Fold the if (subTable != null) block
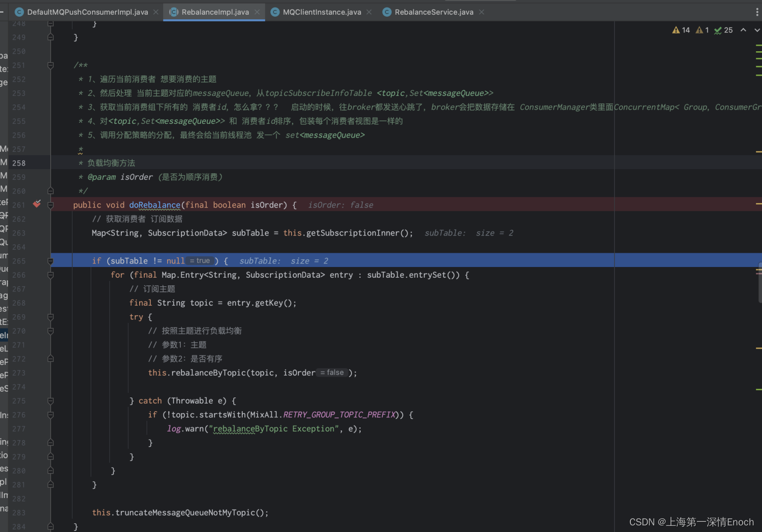 [x=50, y=261]
